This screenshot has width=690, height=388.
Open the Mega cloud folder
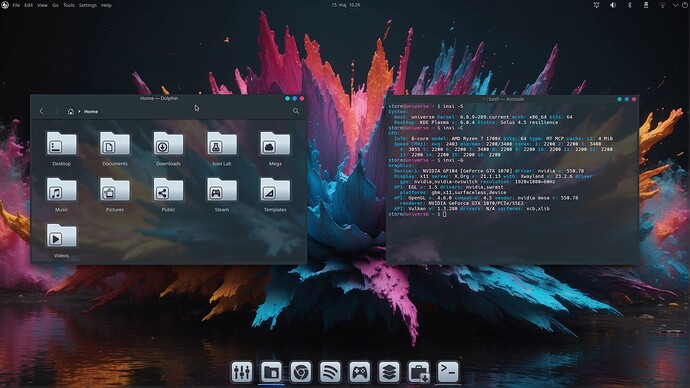point(275,148)
